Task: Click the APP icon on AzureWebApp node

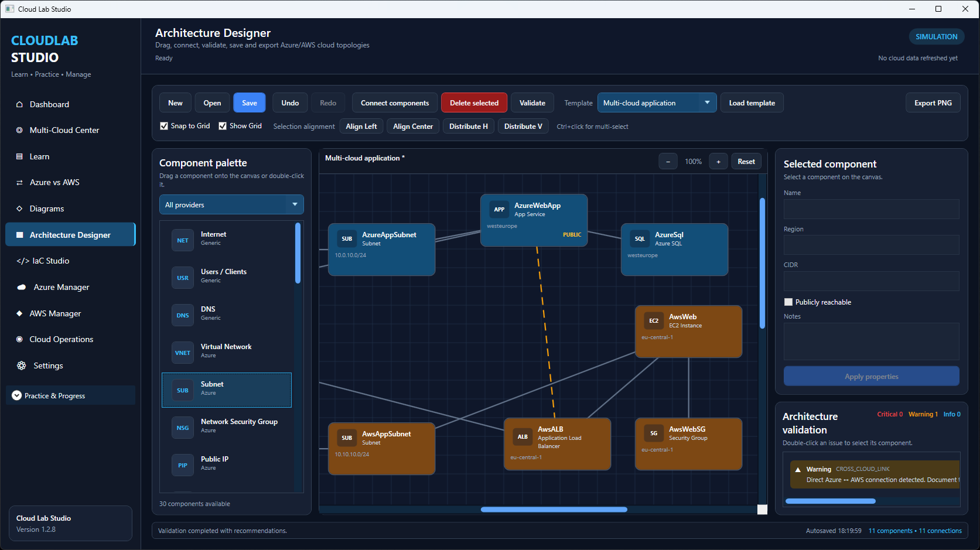Action: pyautogui.click(x=499, y=209)
